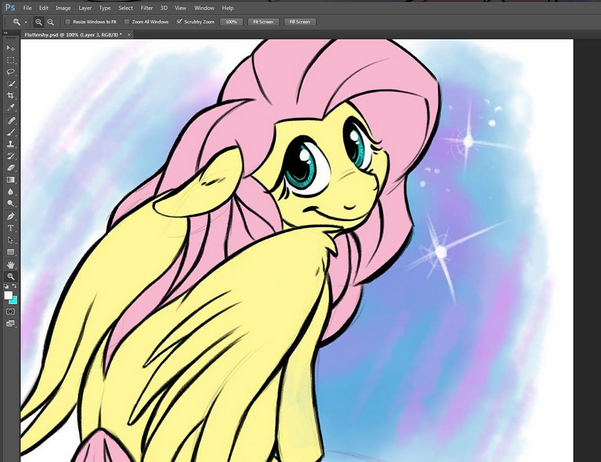Swap foreground and background colors
Viewport: 601px width, 462px height.
click(x=14, y=286)
